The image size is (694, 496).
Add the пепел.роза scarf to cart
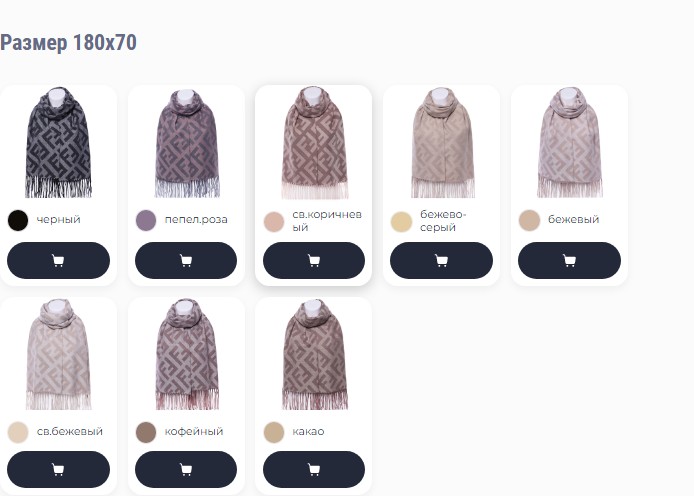(186, 260)
